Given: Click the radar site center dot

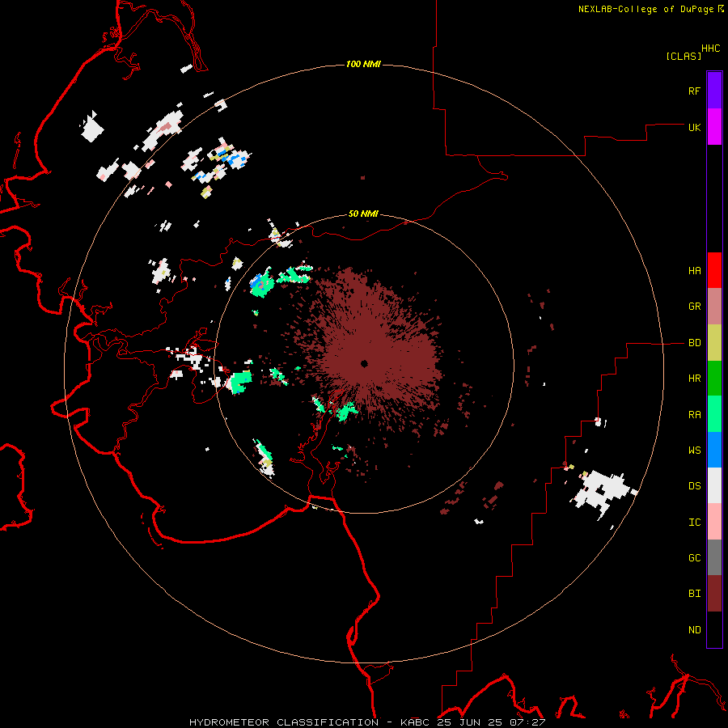Looking at the screenshot, I should click(365, 363).
